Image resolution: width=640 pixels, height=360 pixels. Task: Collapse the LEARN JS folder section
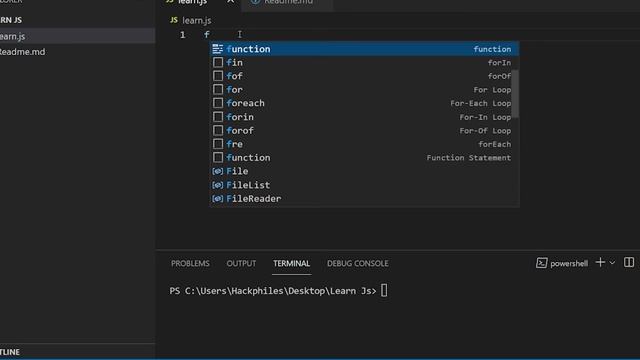77,20
